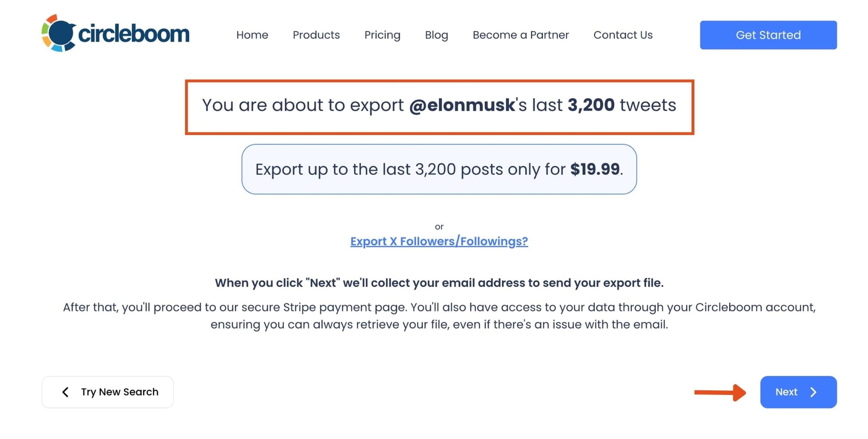Follow the Export X Followers/Followings link

[x=439, y=241]
